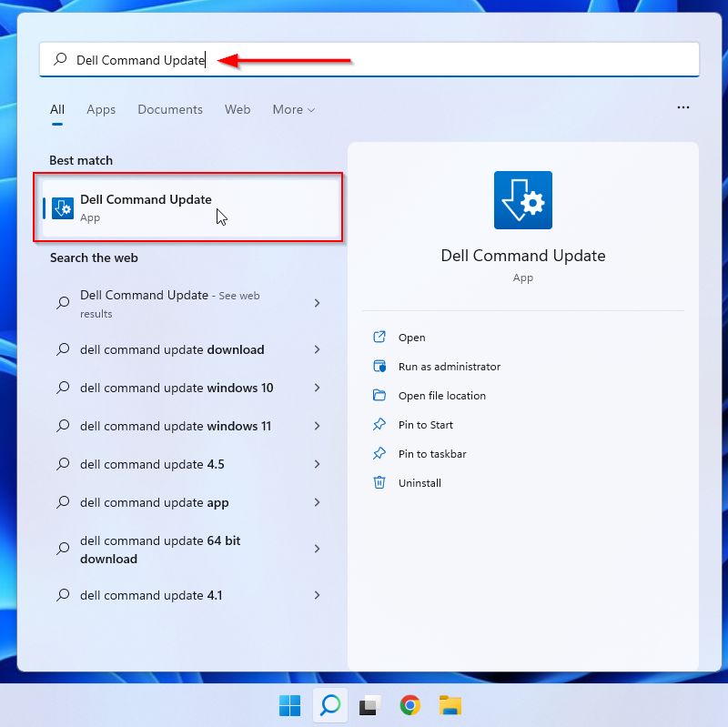Open the three-dot options menu
The height and width of the screenshot is (727, 728).
[683, 107]
